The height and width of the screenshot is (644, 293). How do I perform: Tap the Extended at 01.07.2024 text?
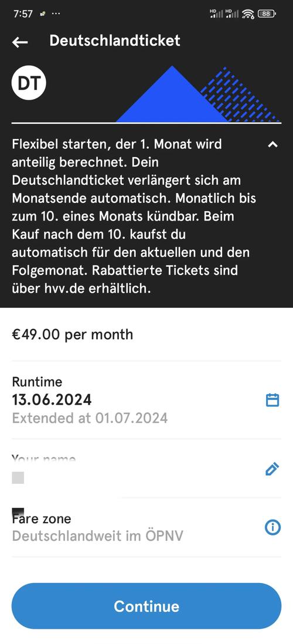[90, 418]
